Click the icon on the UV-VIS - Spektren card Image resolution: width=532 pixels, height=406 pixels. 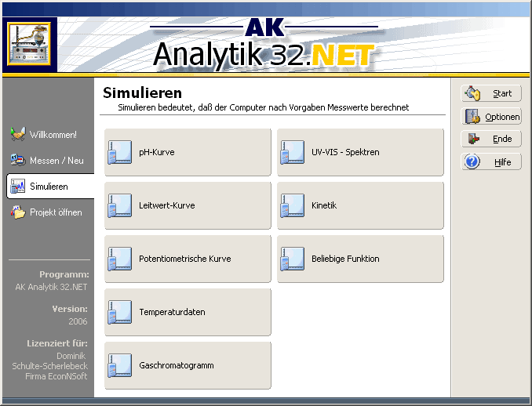pos(293,153)
